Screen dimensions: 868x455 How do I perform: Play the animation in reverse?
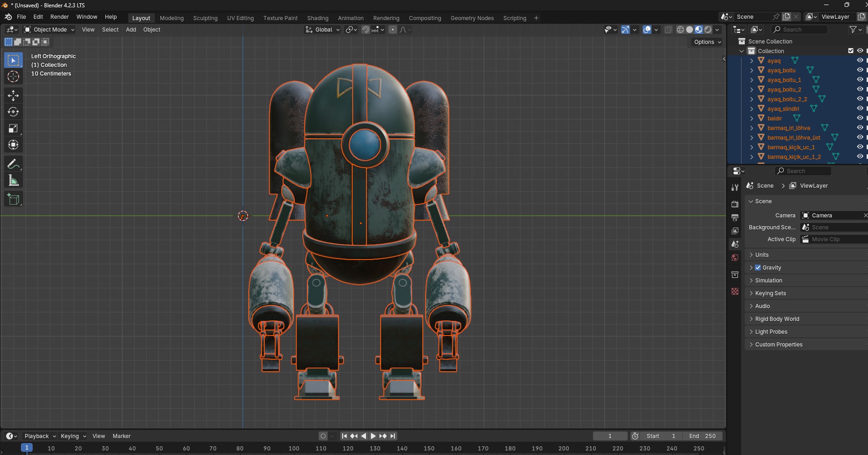click(x=364, y=436)
